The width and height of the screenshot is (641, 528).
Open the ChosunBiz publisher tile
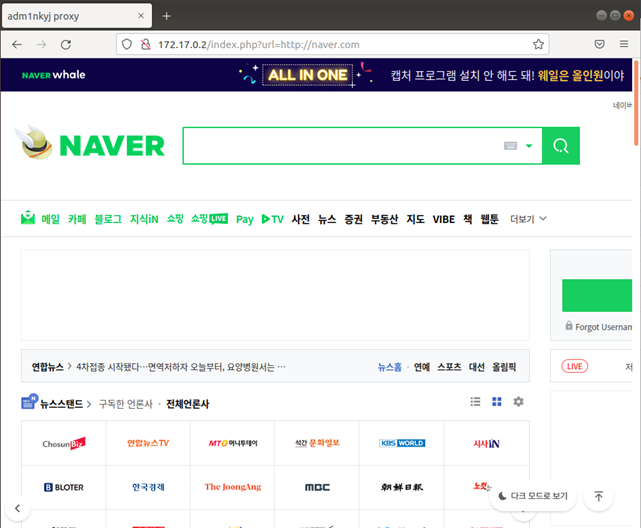coord(64,443)
